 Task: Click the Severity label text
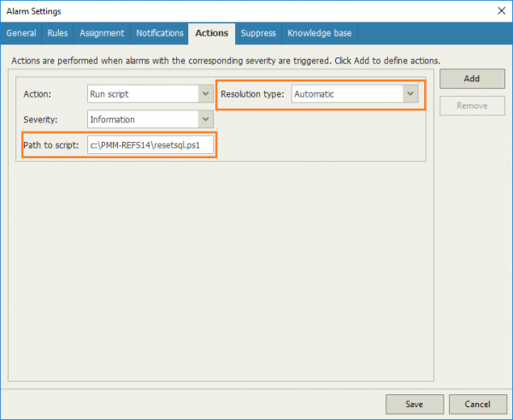(x=41, y=120)
